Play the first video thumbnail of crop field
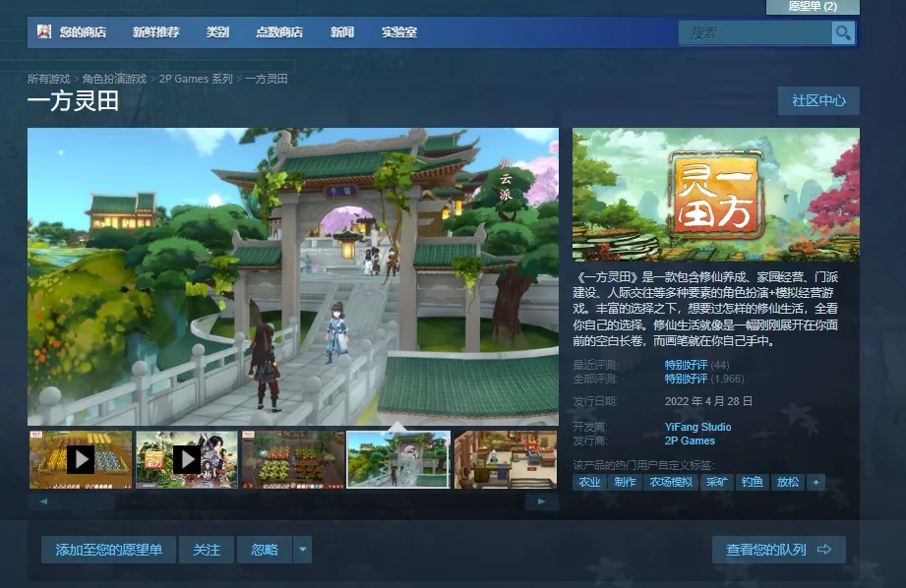The height and width of the screenshot is (588, 906). [81, 460]
